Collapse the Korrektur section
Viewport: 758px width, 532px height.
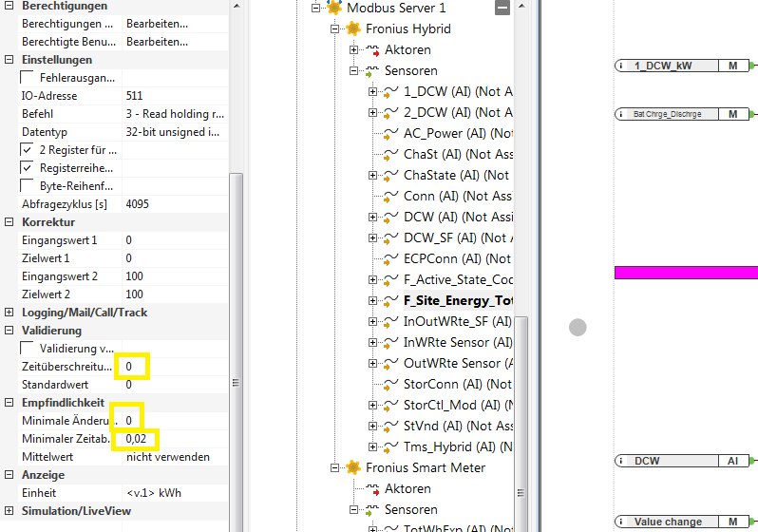point(9,222)
